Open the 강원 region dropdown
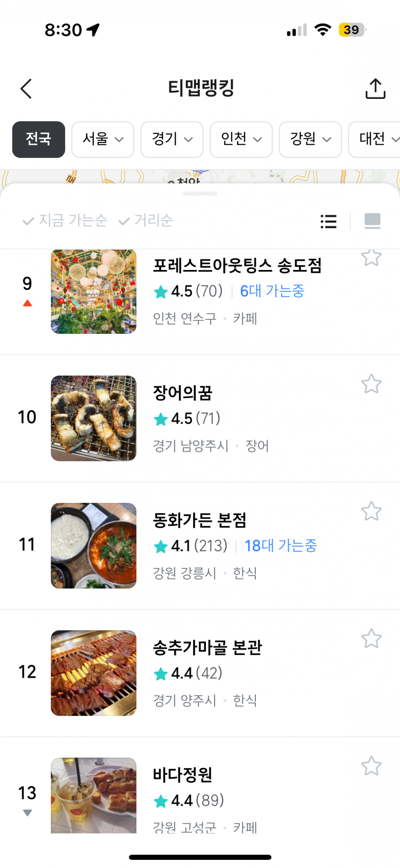 point(310,139)
